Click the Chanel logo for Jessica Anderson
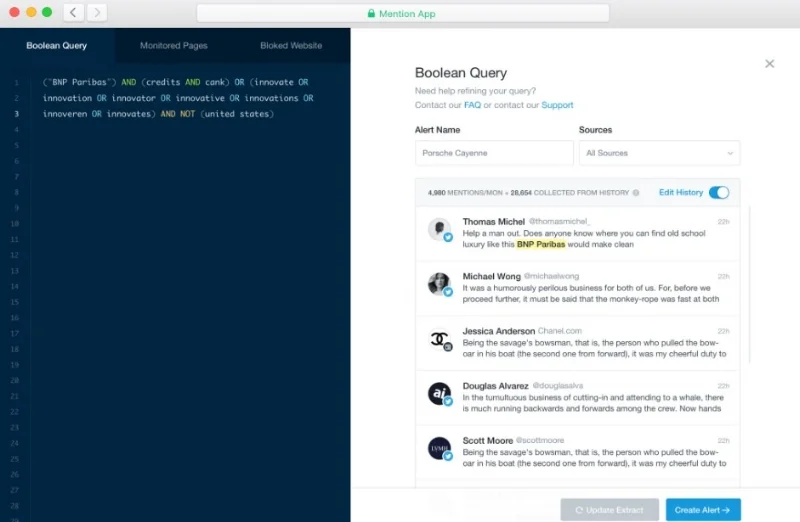 [x=439, y=339]
